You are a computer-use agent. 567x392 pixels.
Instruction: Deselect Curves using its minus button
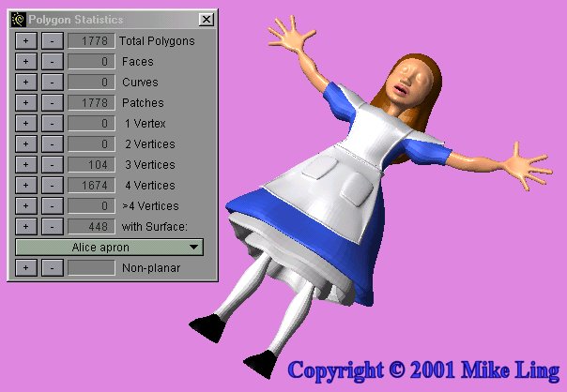click(53, 83)
